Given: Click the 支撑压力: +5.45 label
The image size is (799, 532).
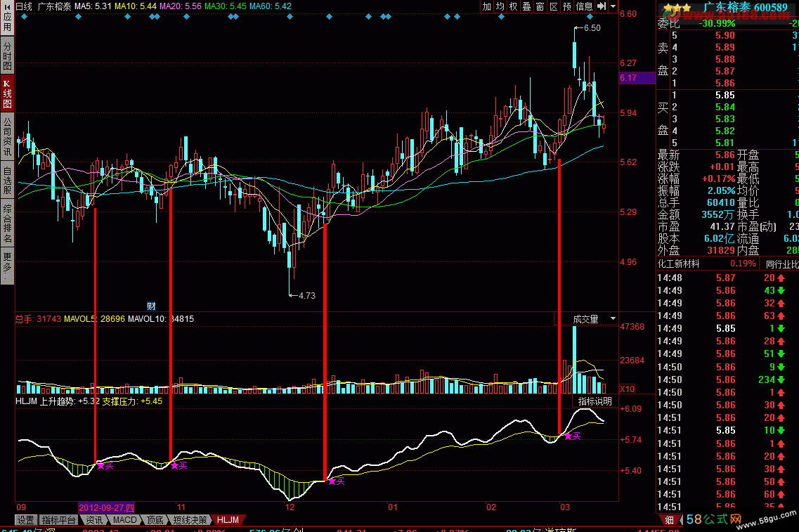Looking at the screenshot, I should (x=132, y=401).
